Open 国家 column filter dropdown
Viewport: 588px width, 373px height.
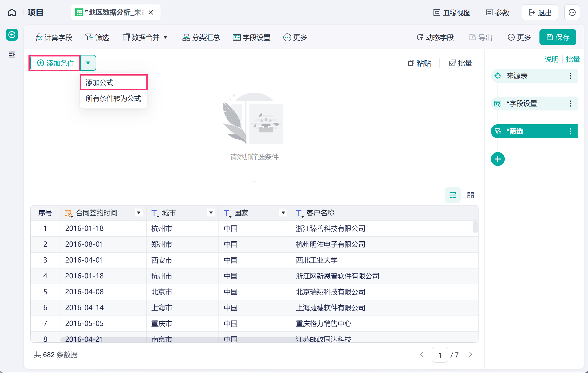[283, 213]
